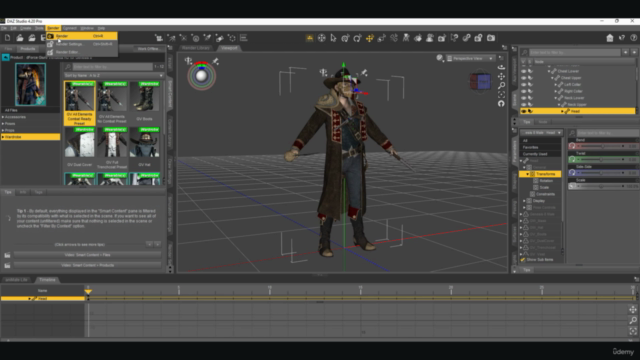Screen dimensions: 640x360
Task: Open the Edit menu
Action: (x=13, y=28)
